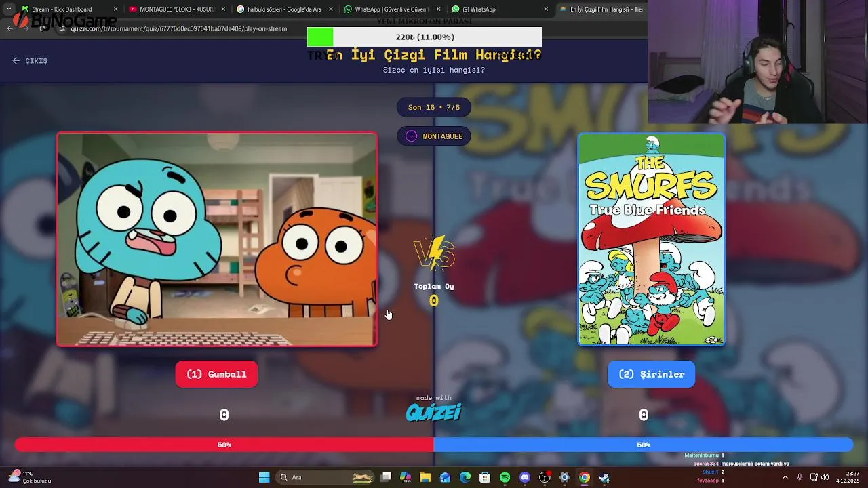Switch to MONTAGUEE BLOK3 YouTube tab

(x=177, y=9)
